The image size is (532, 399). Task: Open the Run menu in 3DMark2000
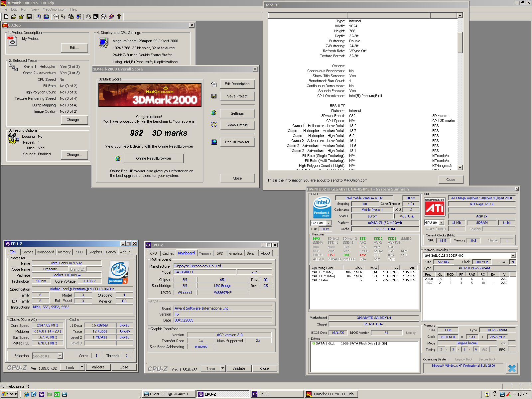click(24, 9)
